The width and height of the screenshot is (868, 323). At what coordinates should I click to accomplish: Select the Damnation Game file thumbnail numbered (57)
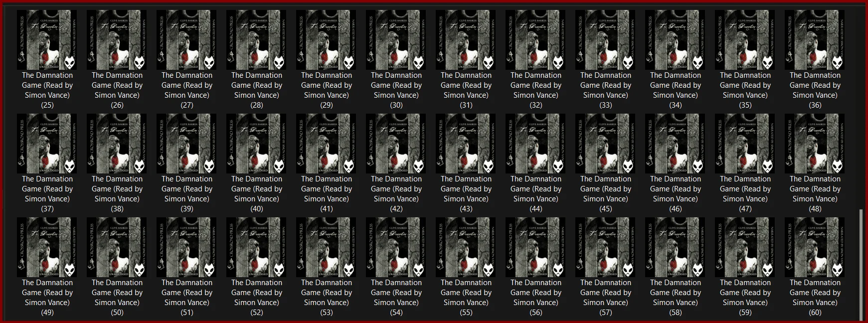tap(606, 247)
